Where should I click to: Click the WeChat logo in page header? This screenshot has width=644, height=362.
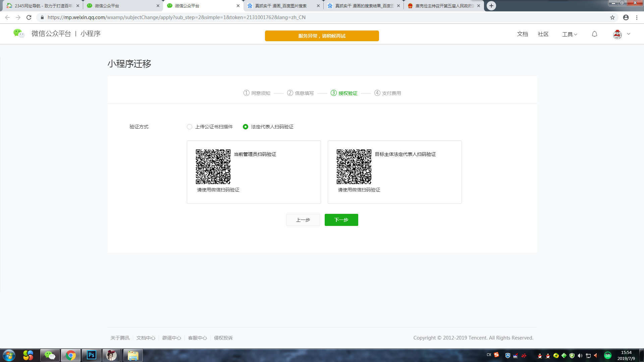(x=19, y=34)
